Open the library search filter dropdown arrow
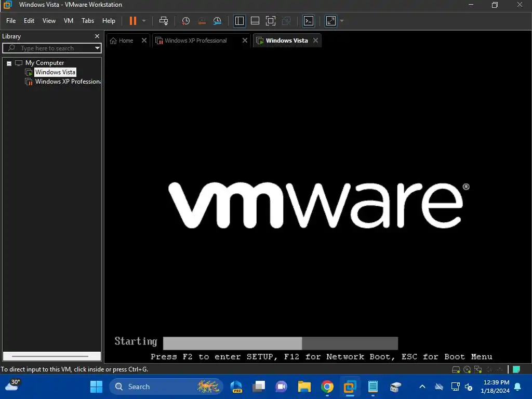532x399 pixels. pyautogui.click(x=97, y=48)
